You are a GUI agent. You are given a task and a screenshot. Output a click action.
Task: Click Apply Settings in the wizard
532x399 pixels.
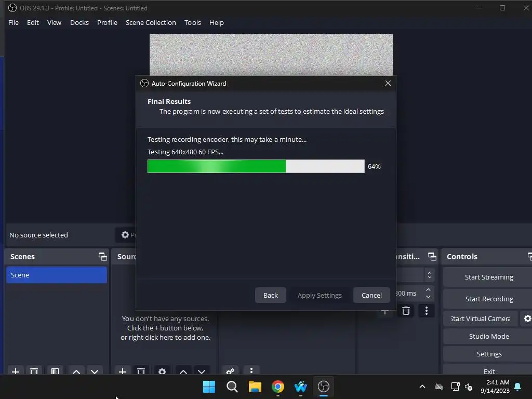click(320, 295)
